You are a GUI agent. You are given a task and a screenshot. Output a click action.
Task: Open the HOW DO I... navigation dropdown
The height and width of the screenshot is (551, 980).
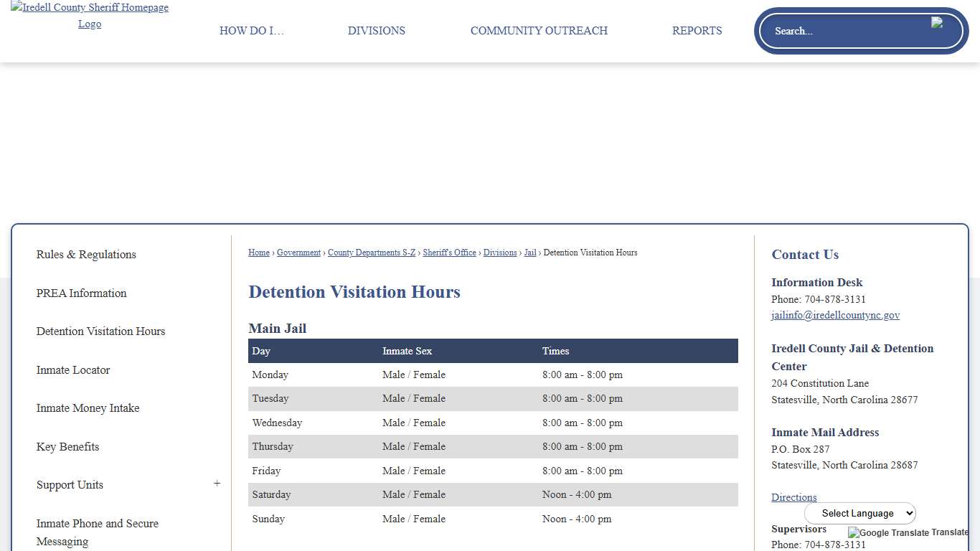pyautogui.click(x=252, y=31)
